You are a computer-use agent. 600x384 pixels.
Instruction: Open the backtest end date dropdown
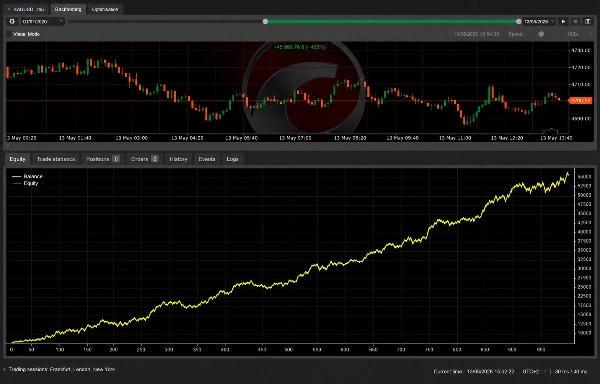539,22
